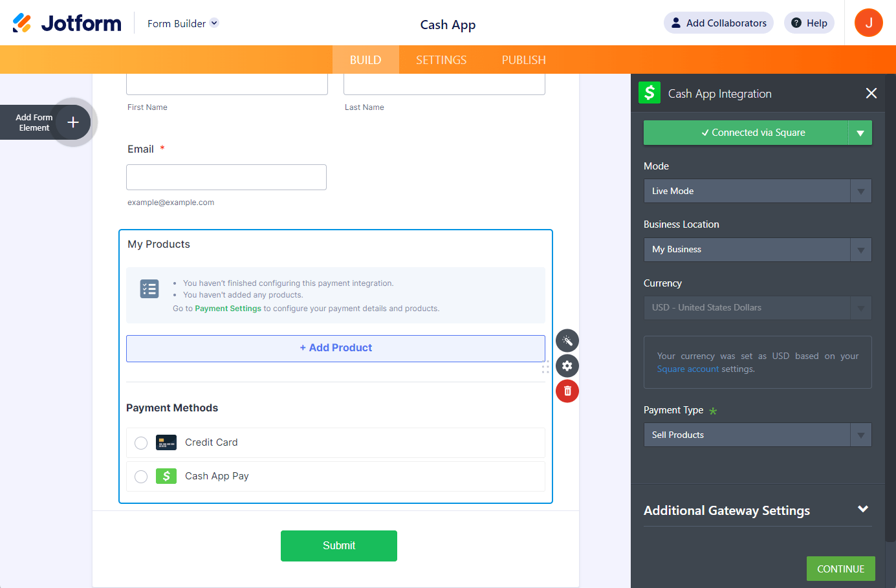Click the form title Cash App
The width and height of the screenshot is (896, 588).
pyautogui.click(x=448, y=25)
